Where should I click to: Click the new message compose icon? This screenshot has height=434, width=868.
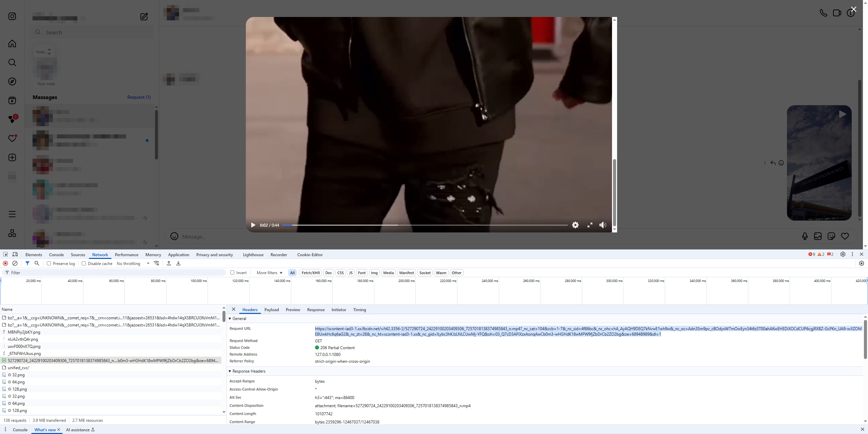(x=144, y=17)
